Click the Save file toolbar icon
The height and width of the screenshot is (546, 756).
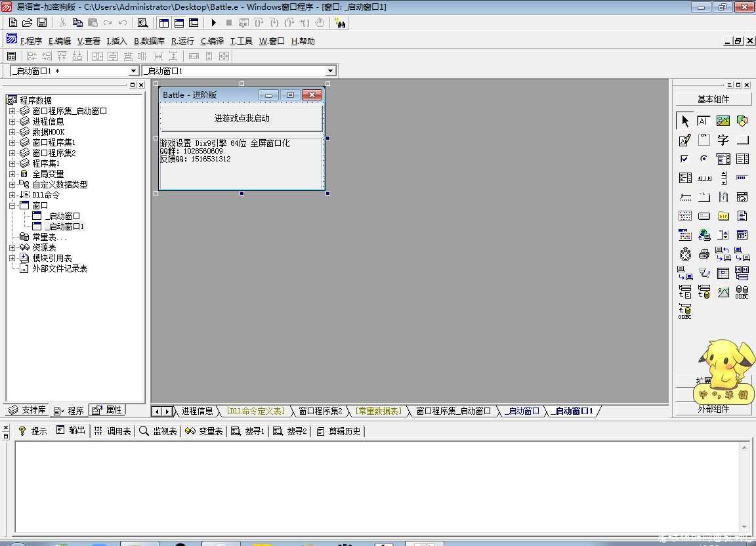click(x=42, y=23)
